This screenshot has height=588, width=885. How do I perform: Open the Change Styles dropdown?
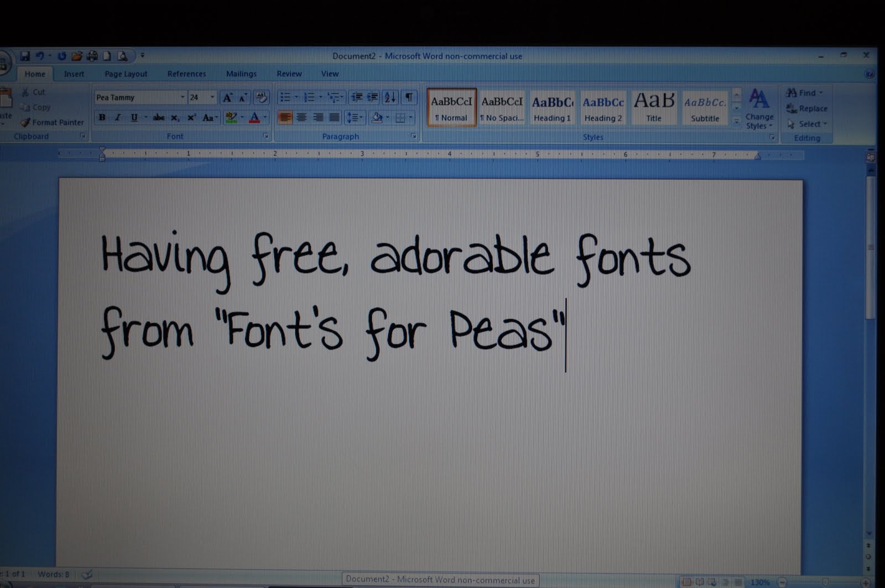click(x=759, y=110)
